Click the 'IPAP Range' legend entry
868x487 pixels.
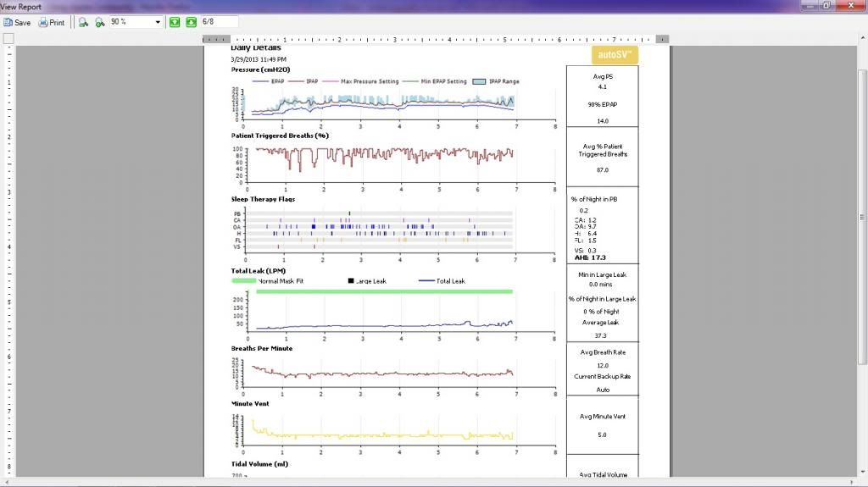point(496,81)
